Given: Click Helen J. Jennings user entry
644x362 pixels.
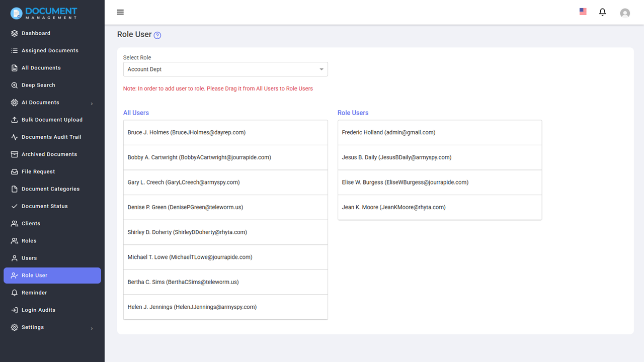Looking at the screenshot, I should (192, 307).
